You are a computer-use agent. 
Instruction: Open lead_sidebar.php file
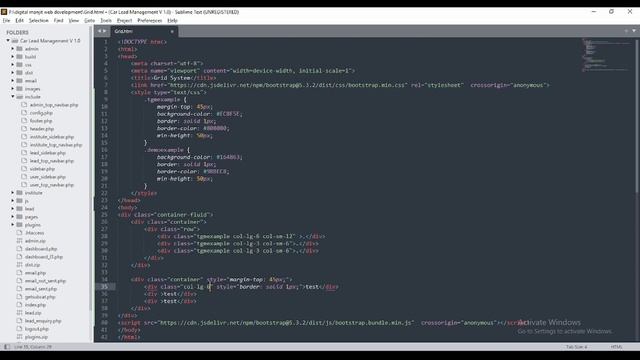(x=47, y=153)
